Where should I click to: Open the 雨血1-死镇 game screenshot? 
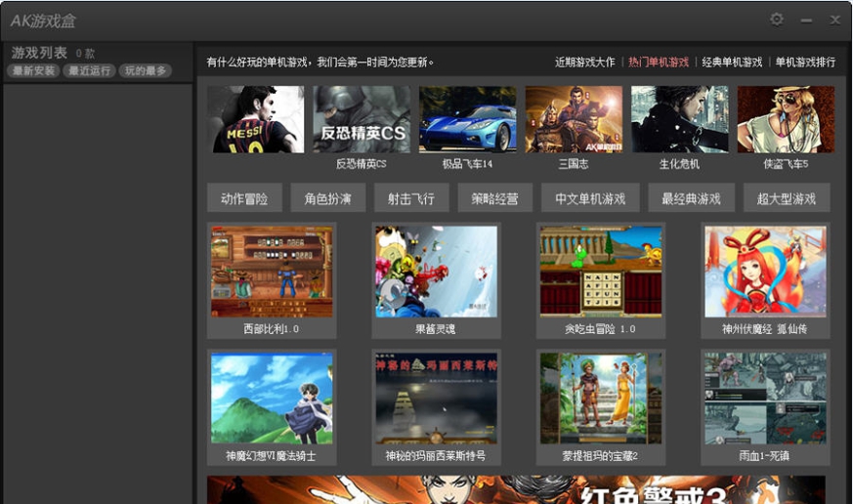coord(765,398)
